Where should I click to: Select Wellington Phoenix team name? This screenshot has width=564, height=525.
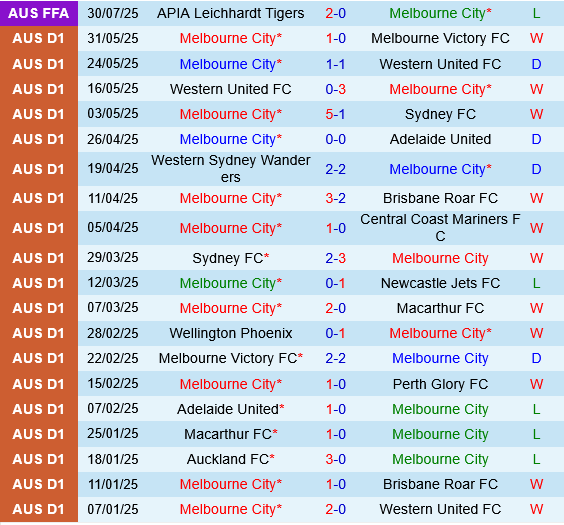[x=231, y=333]
